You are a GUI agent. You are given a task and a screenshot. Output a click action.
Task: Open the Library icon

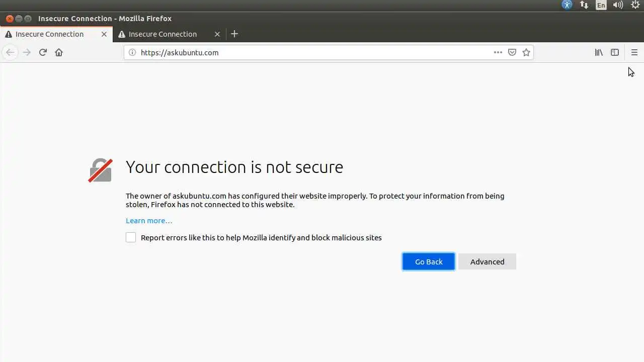(x=599, y=52)
